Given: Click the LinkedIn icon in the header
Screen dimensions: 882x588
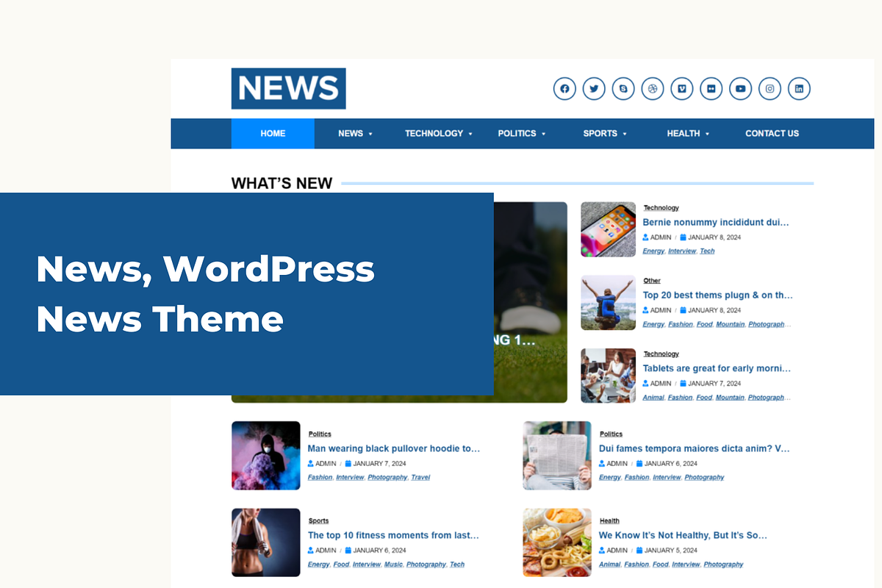Looking at the screenshot, I should (x=799, y=88).
